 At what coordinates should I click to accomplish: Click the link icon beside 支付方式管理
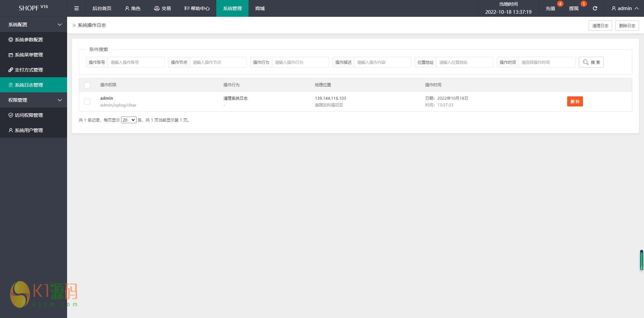pyautogui.click(x=11, y=70)
